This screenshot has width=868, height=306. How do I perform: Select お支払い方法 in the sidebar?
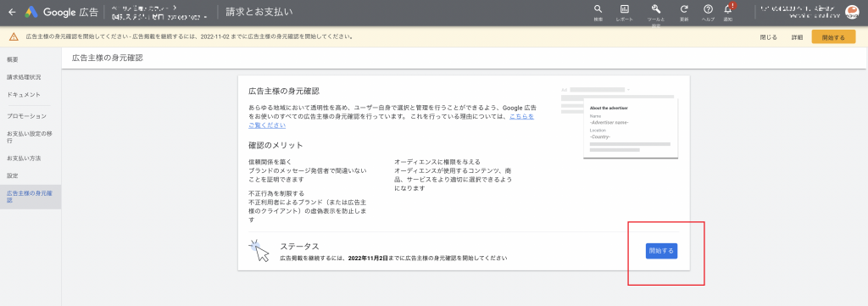23,159
